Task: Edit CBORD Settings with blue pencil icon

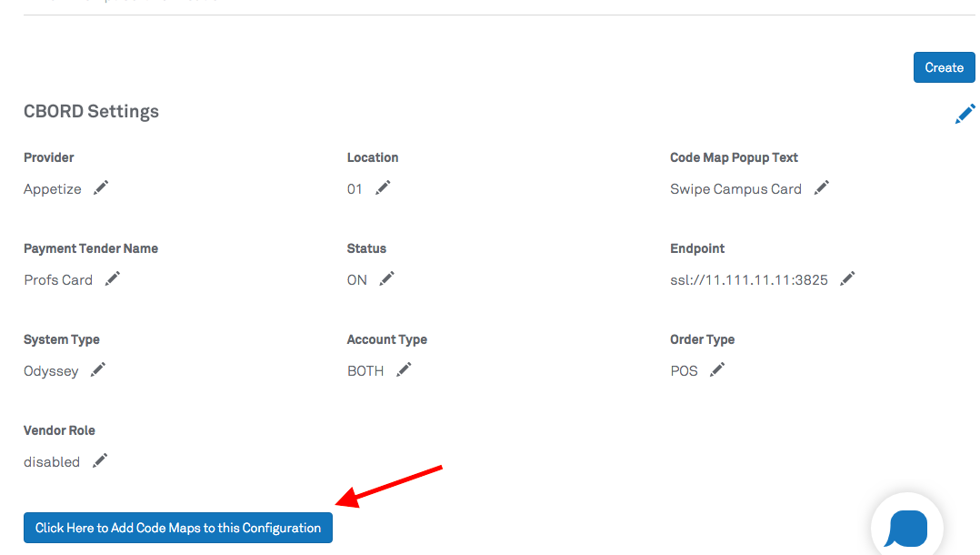Action: [x=965, y=114]
